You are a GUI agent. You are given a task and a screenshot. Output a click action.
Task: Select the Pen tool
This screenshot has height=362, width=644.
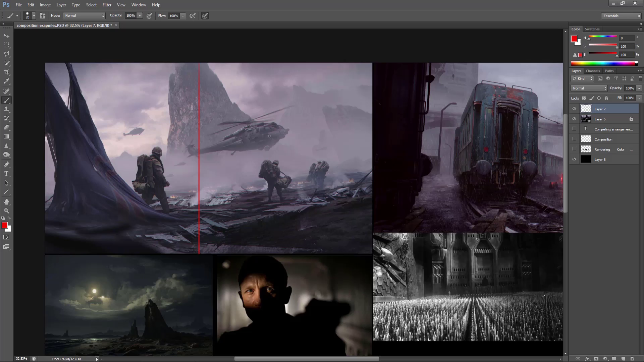(x=6, y=165)
